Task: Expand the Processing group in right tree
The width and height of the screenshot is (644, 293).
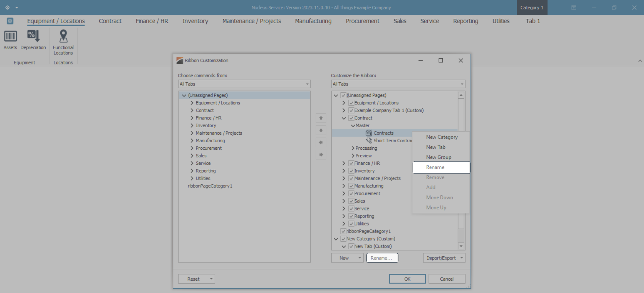Action: [353, 148]
